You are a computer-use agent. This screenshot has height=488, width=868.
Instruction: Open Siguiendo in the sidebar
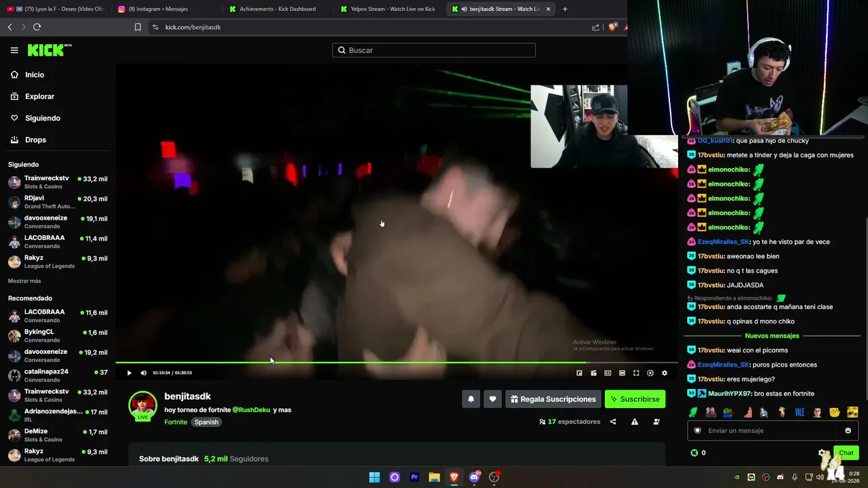pyautogui.click(x=43, y=118)
